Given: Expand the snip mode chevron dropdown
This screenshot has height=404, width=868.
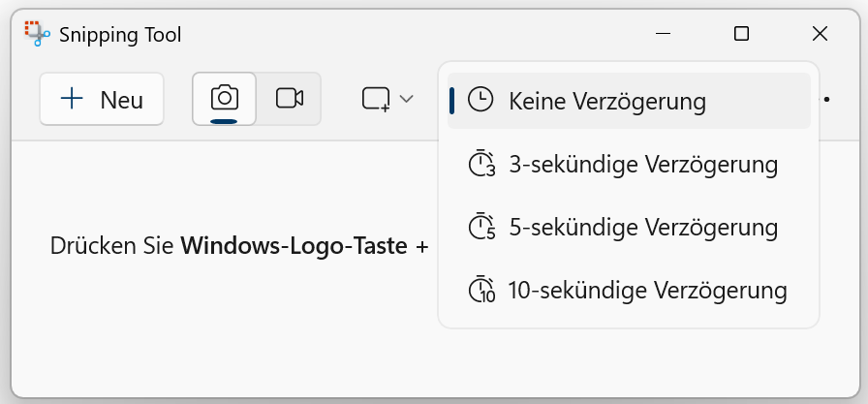Looking at the screenshot, I should point(407,99).
